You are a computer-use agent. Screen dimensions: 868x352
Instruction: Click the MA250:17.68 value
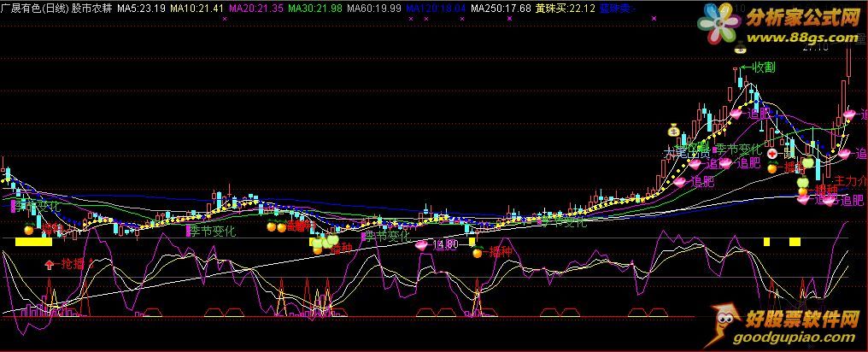click(x=501, y=9)
